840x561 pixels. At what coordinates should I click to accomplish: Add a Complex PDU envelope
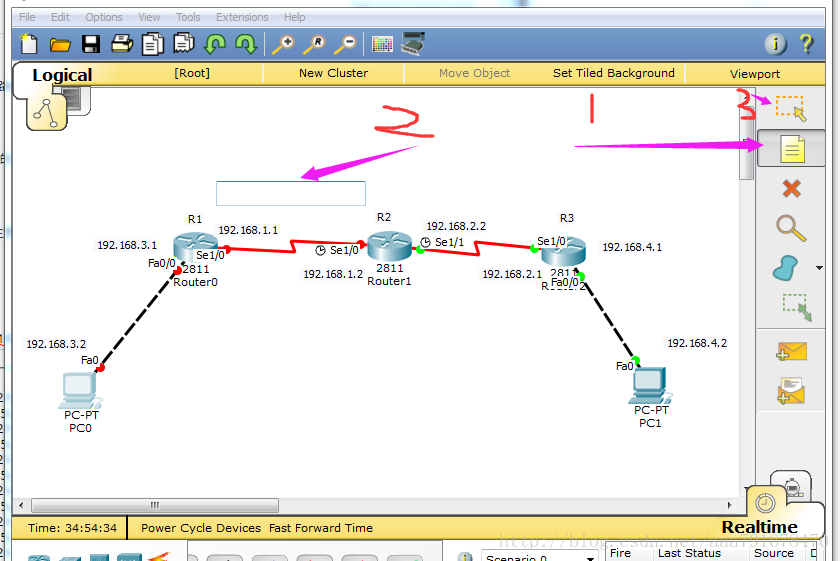click(x=791, y=391)
